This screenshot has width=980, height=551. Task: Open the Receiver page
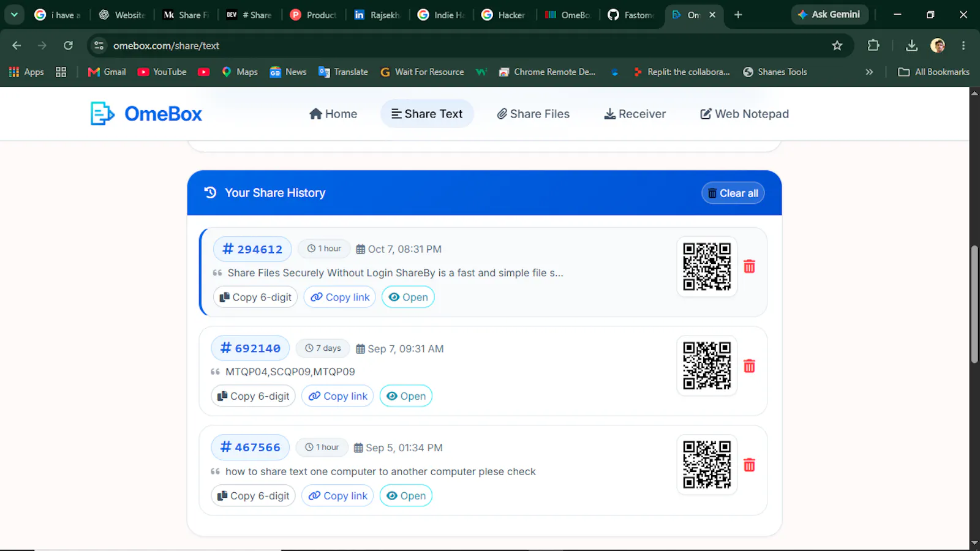tap(635, 114)
